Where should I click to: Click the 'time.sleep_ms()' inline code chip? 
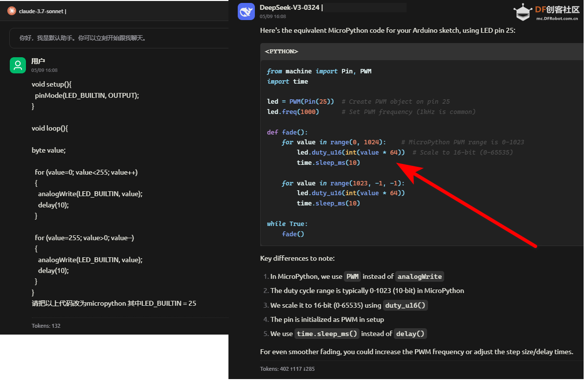(327, 334)
